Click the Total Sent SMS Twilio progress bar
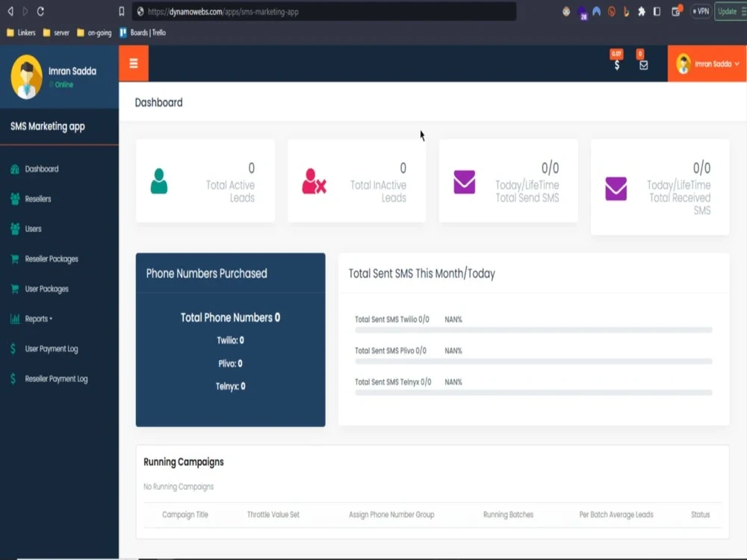 tap(533, 330)
